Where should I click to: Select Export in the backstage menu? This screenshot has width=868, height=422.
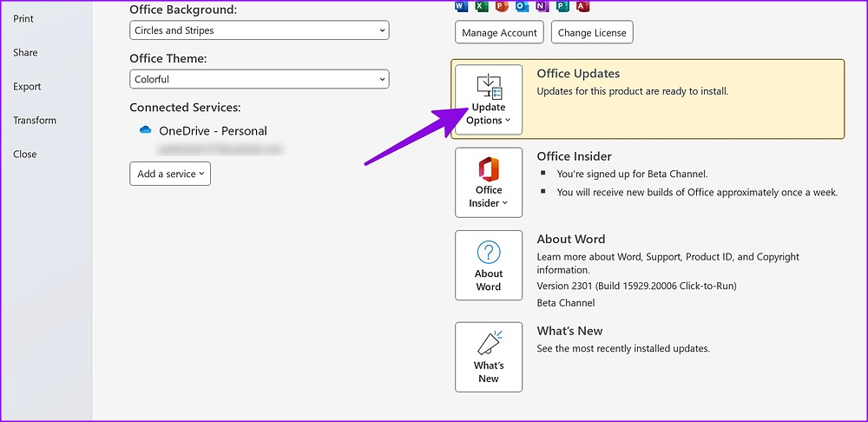click(27, 86)
